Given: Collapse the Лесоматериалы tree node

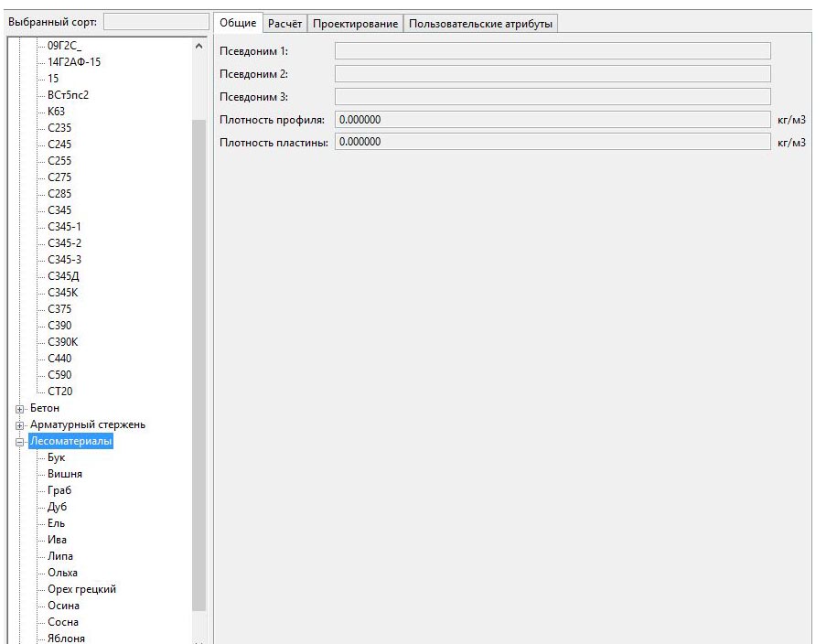Looking at the screenshot, I should coord(20,442).
